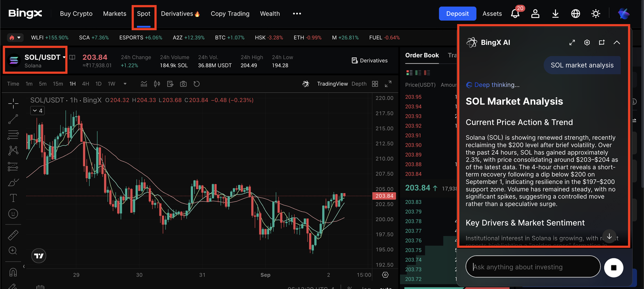
Task: Take a chart snapshot with camera icon
Action: (183, 84)
